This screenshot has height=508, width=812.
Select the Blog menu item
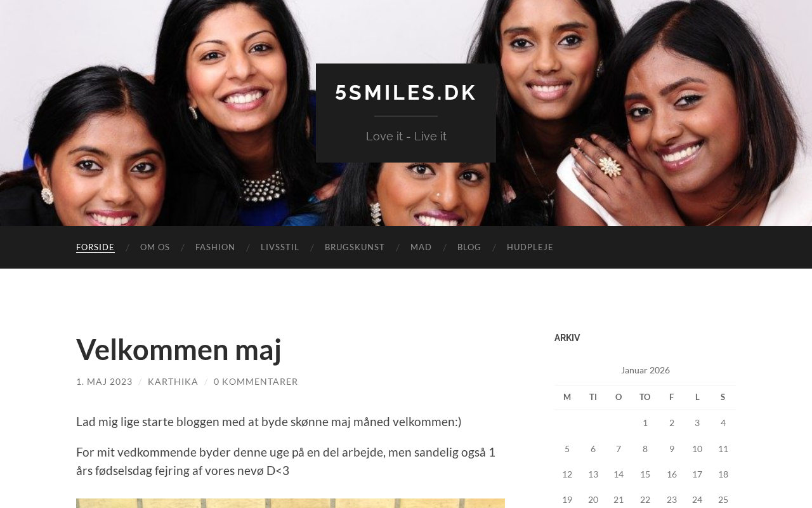pos(469,247)
